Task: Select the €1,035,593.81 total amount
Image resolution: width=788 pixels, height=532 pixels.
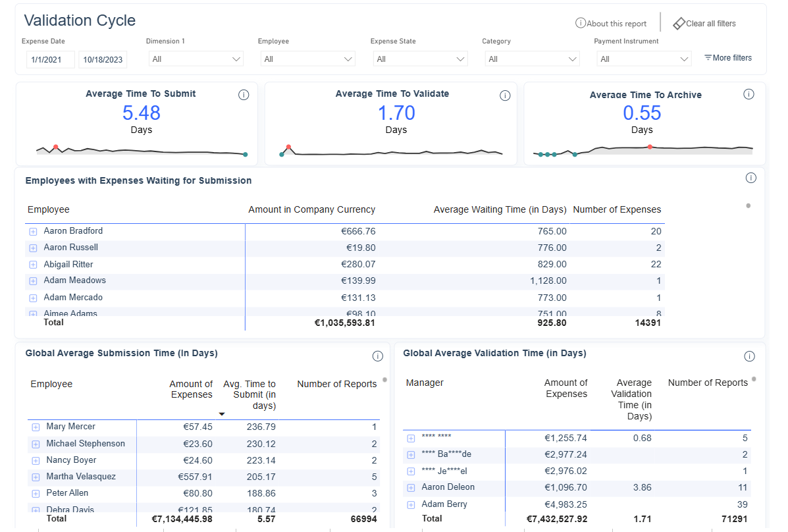Action: (x=345, y=323)
